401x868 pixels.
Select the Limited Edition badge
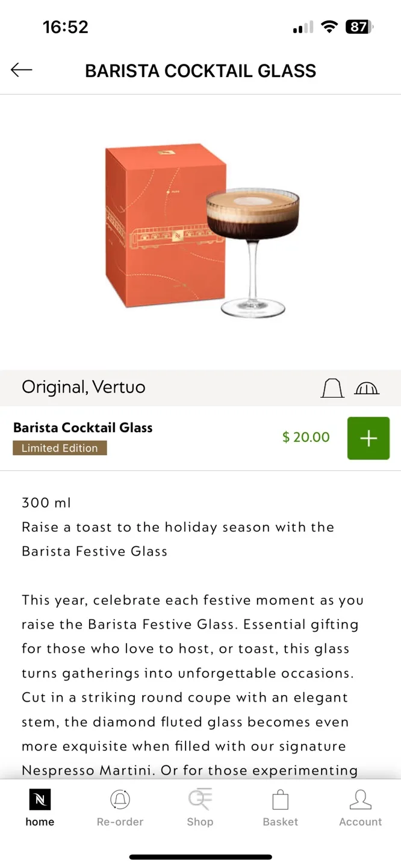[x=60, y=448]
